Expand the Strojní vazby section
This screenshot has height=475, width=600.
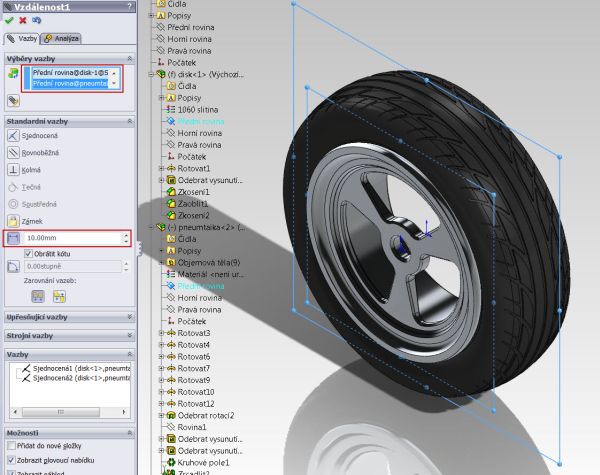tap(67, 335)
